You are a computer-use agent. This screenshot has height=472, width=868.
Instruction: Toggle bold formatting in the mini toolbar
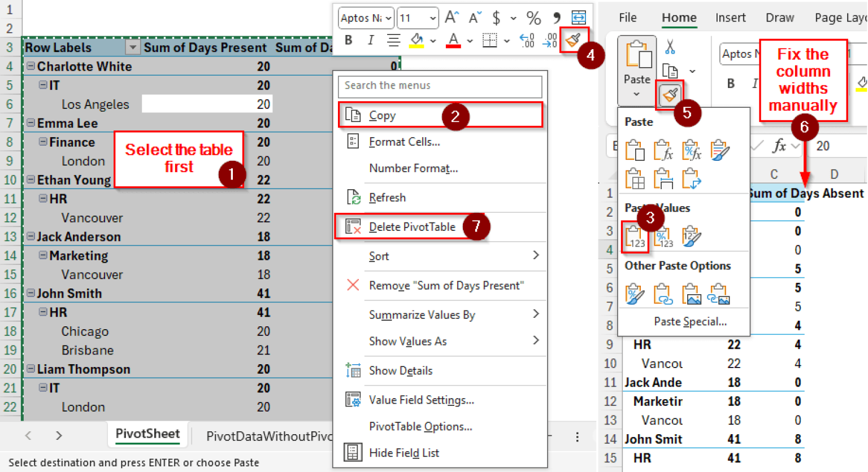tap(349, 40)
